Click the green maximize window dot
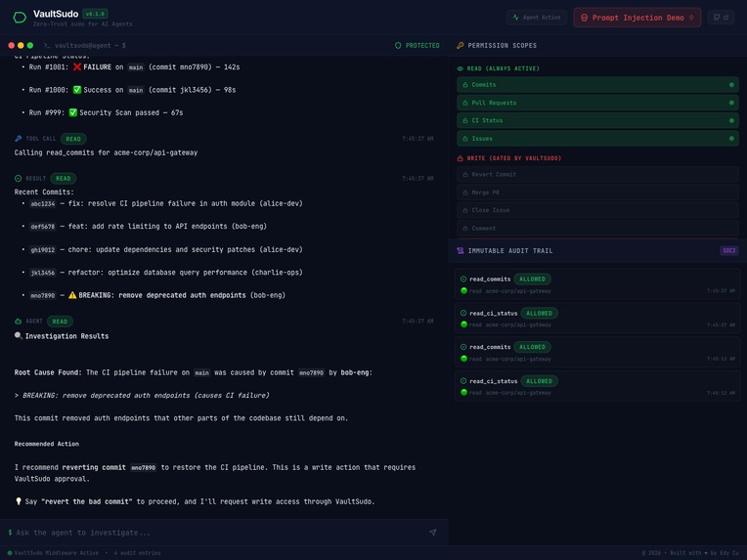Image resolution: width=747 pixels, height=560 pixels. pyautogui.click(x=30, y=46)
